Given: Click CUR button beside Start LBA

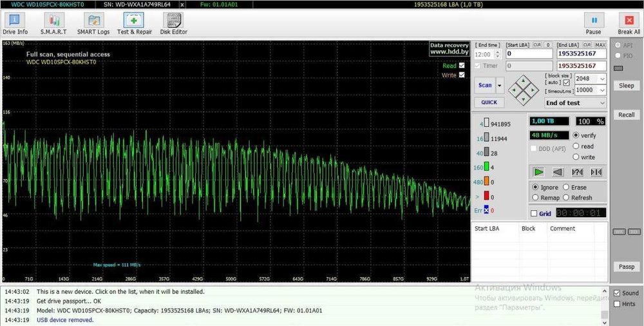Looking at the screenshot, I should [537, 44].
